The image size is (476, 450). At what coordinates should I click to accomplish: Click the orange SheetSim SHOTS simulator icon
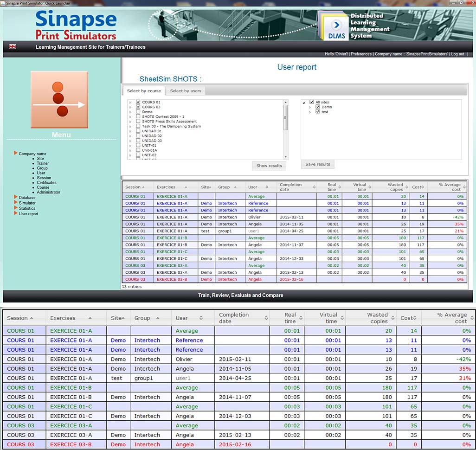[x=59, y=100]
